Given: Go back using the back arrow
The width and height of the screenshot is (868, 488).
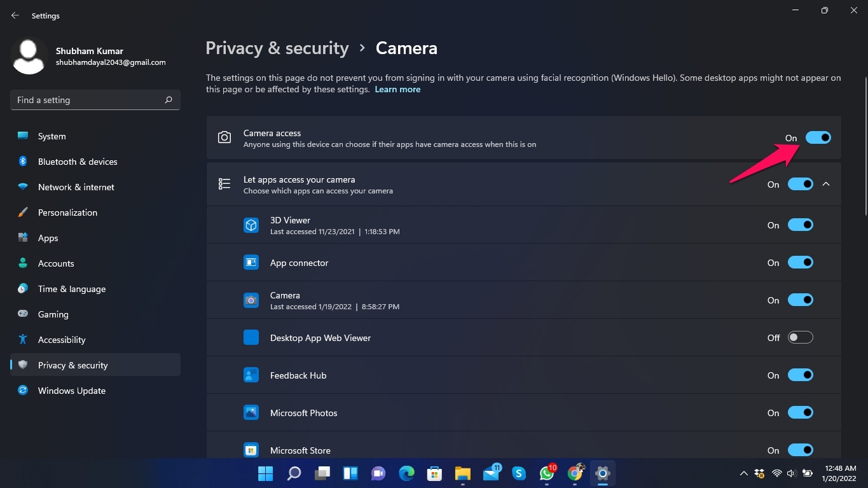Looking at the screenshot, I should coord(14,15).
